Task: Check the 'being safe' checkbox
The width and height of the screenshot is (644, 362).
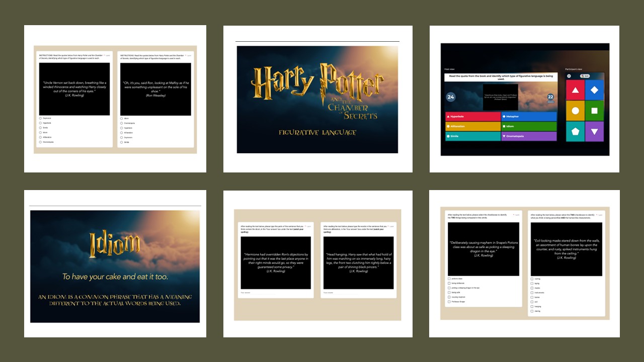Action: point(449,292)
